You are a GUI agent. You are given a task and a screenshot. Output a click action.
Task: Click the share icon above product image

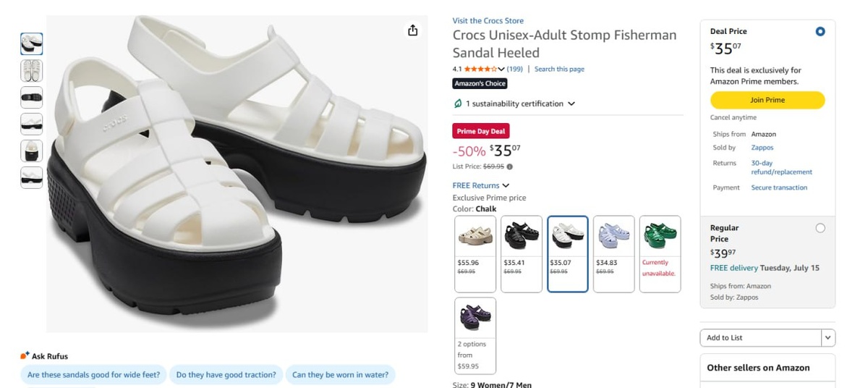pyautogui.click(x=412, y=30)
